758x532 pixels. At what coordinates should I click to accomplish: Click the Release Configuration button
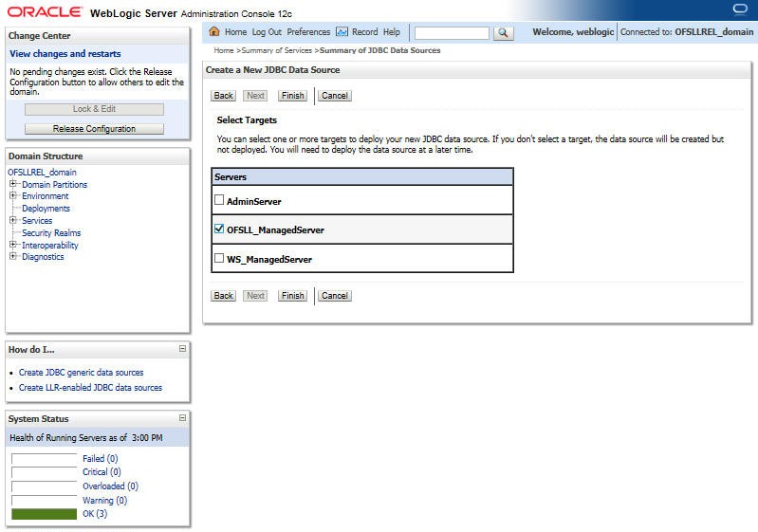94,129
